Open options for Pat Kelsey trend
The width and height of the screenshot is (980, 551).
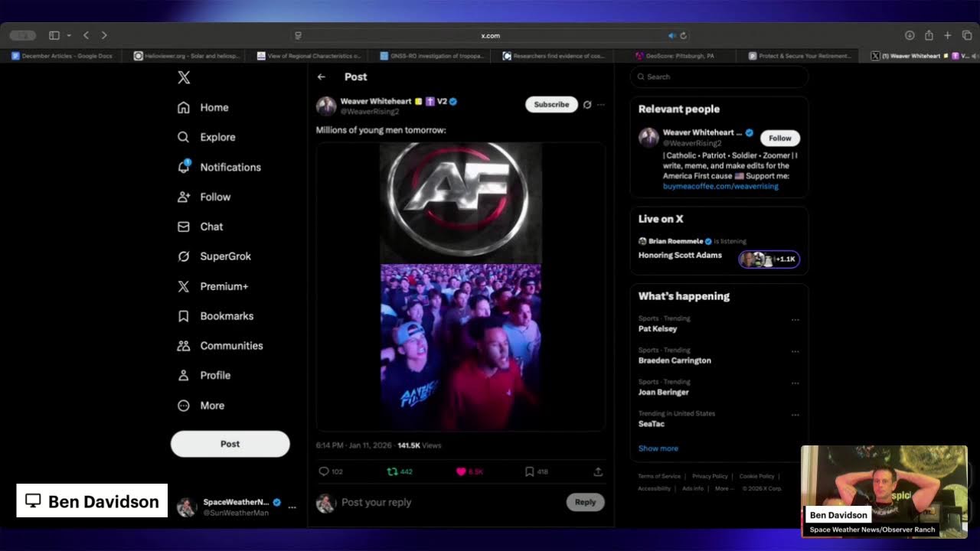(x=795, y=320)
